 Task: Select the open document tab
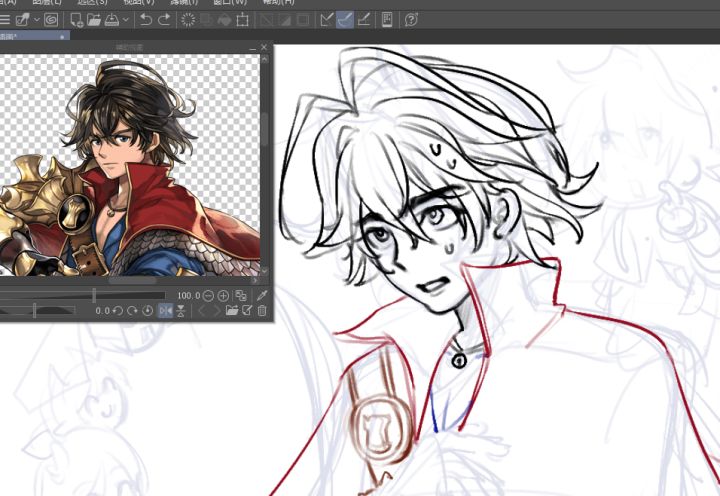point(33,36)
